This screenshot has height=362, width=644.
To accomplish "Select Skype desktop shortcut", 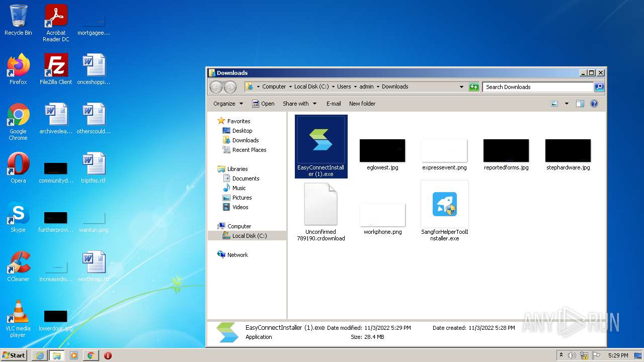I will (18, 217).
